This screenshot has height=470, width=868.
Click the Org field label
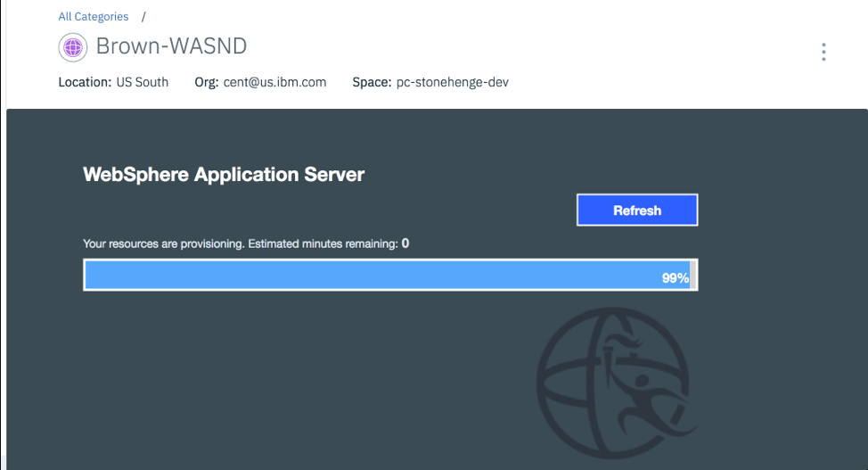[206, 83]
